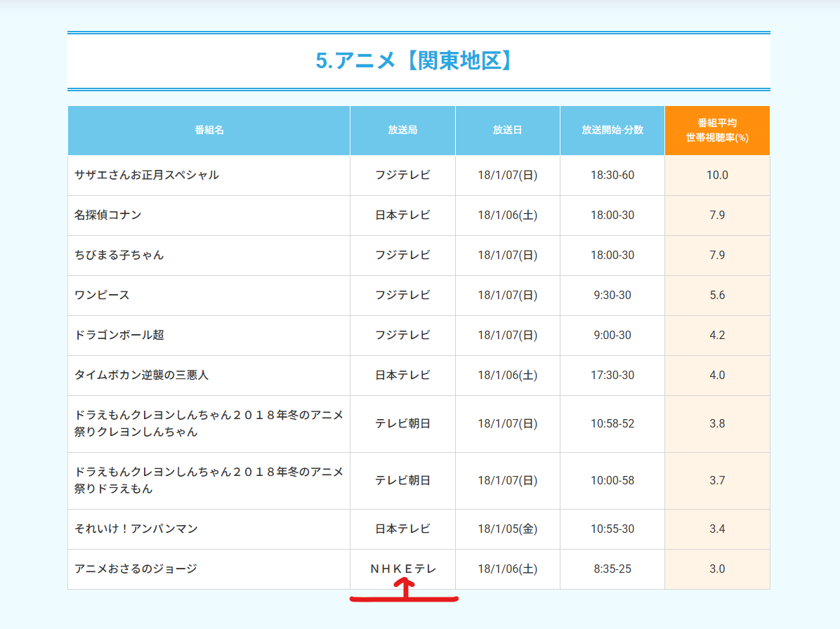This screenshot has width=840, height=629.
Task: Click the time 10:55-30
Action: click(x=612, y=529)
